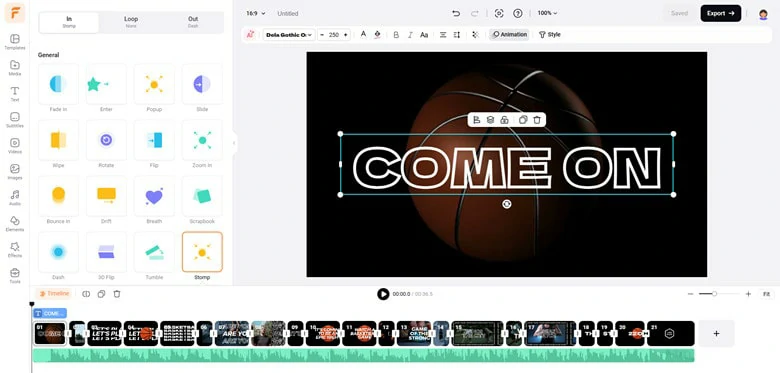Open the 16:9 aspect ratio dropdown
This screenshot has width=780, height=373.
tap(256, 13)
